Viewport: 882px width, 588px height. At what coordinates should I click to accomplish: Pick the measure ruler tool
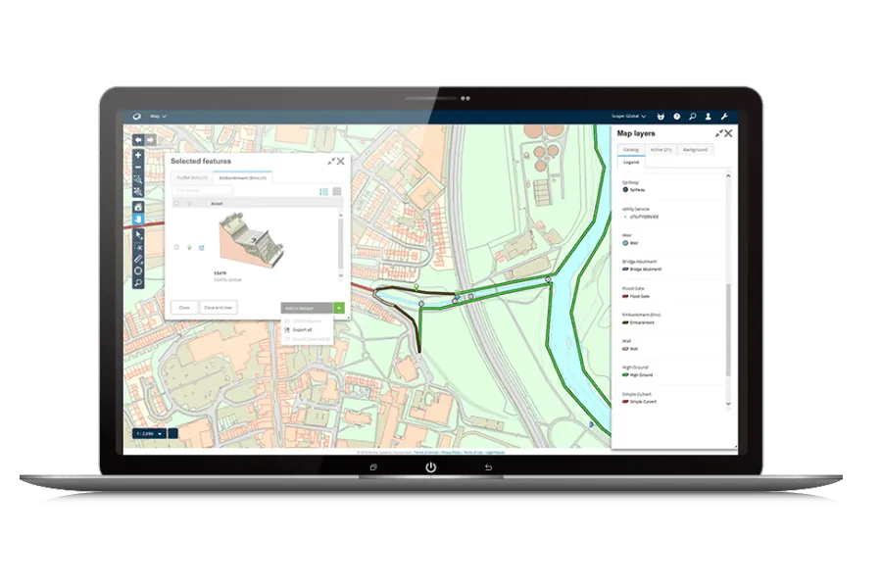point(138,258)
